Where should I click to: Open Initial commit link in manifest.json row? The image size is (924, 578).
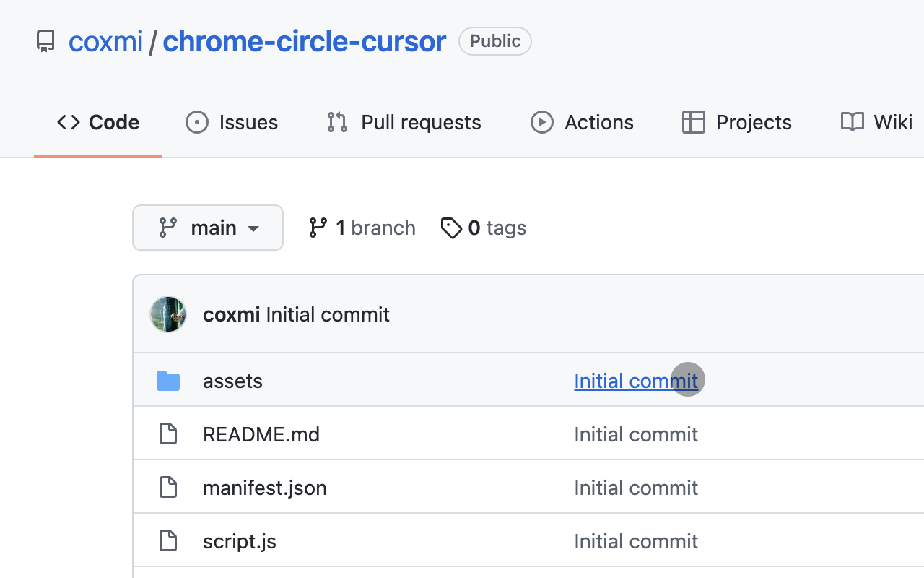[636, 488]
